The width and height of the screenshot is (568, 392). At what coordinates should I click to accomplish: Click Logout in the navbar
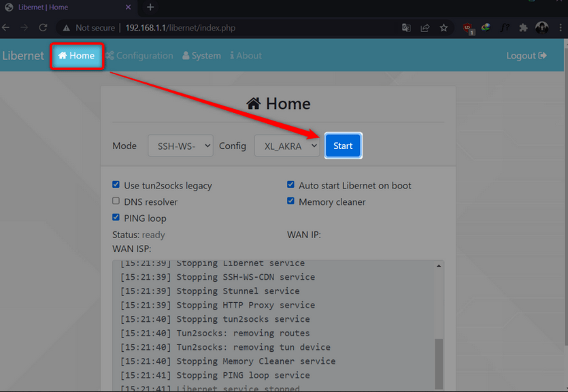click(x=527, y=55)
